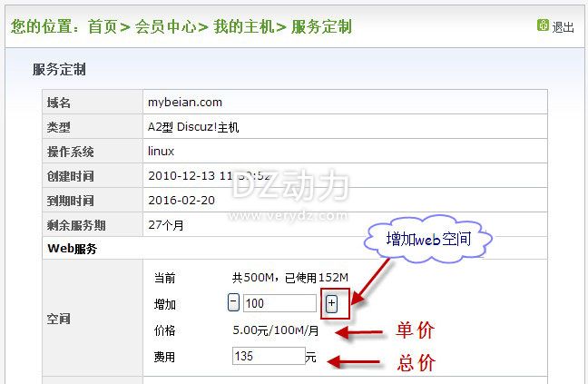Screen dimensions: 588x384
Task: Click the price text 5.00元/100M/月
Action: click(275, 330)
